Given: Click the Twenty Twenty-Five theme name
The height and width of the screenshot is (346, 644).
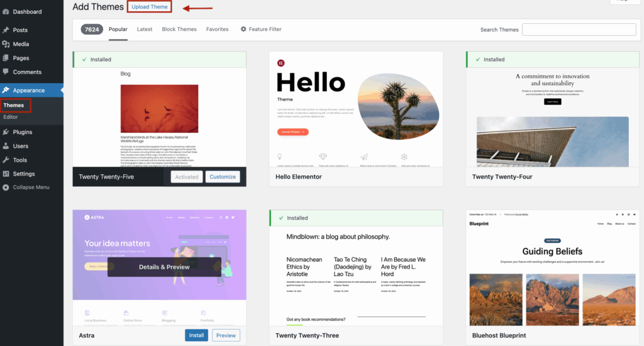Looking at the screenshot, I should pyautogui.click(x=106, y=177).
